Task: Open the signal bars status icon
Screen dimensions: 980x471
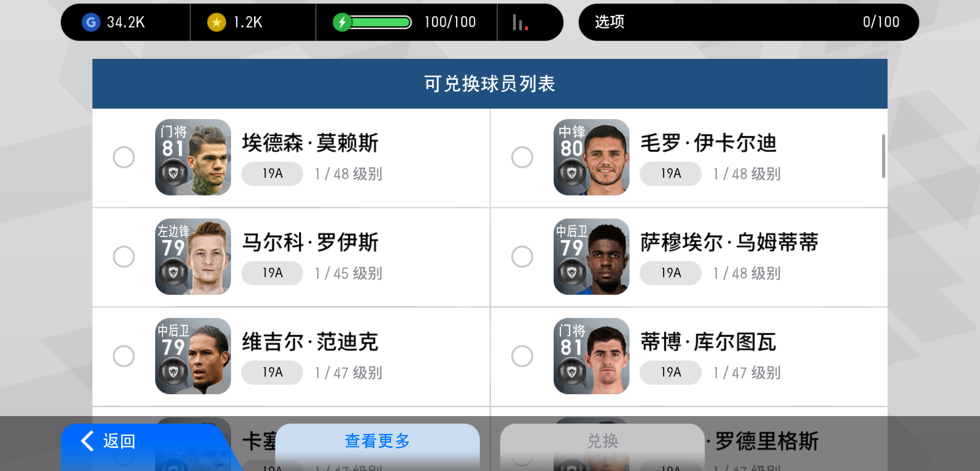Action: (x=520, y=22)
